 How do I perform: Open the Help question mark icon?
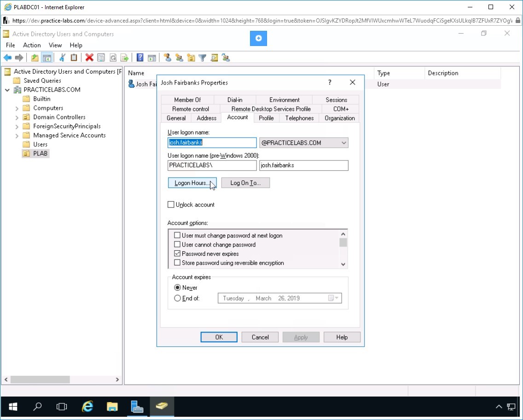click(140, 58)
